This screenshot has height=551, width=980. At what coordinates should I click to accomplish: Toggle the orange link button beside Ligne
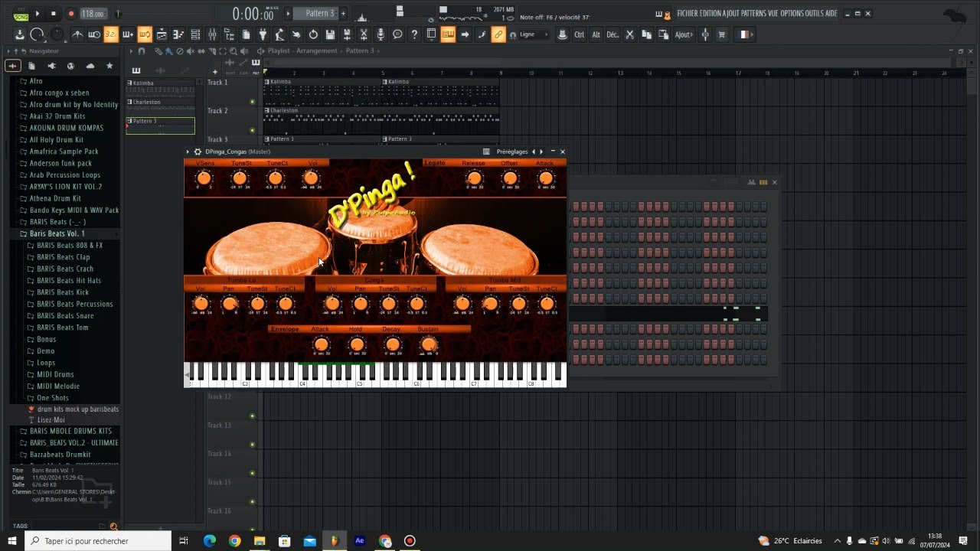498,34
